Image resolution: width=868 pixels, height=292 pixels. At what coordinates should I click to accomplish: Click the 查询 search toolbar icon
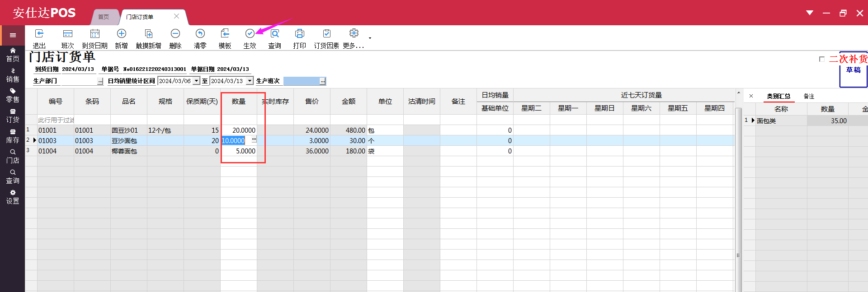click(x=274, y=34)
